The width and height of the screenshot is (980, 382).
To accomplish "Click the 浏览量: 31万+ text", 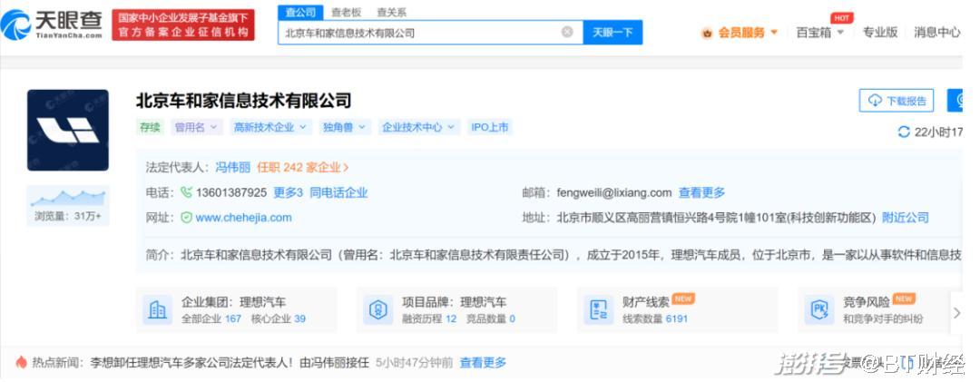I will (x=67, y=217).
